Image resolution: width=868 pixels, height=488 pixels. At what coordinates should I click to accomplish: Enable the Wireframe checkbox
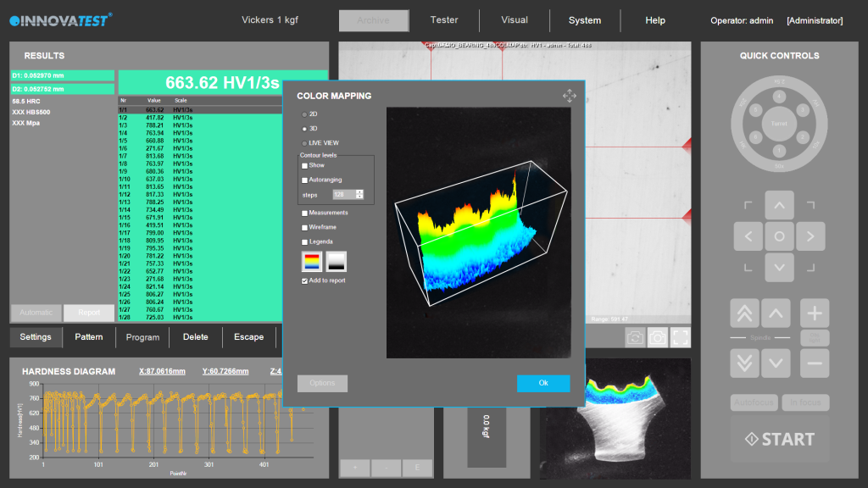pyautogui.click(x=304, y=227)
